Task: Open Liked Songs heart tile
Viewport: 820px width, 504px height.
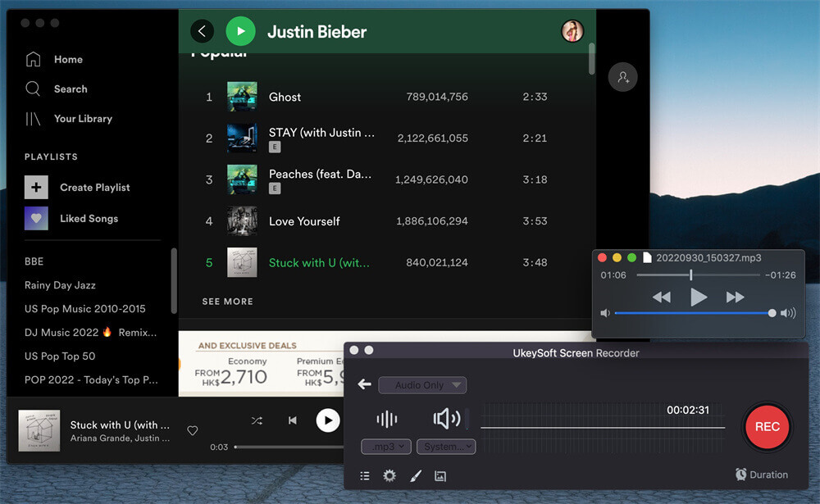Action: (x=36, y=219)
